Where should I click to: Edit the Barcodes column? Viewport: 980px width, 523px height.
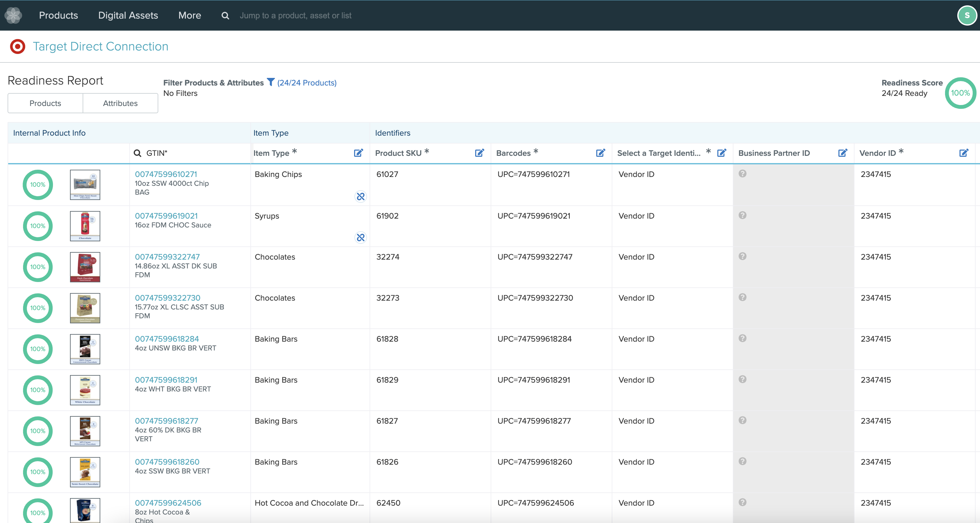600,153
